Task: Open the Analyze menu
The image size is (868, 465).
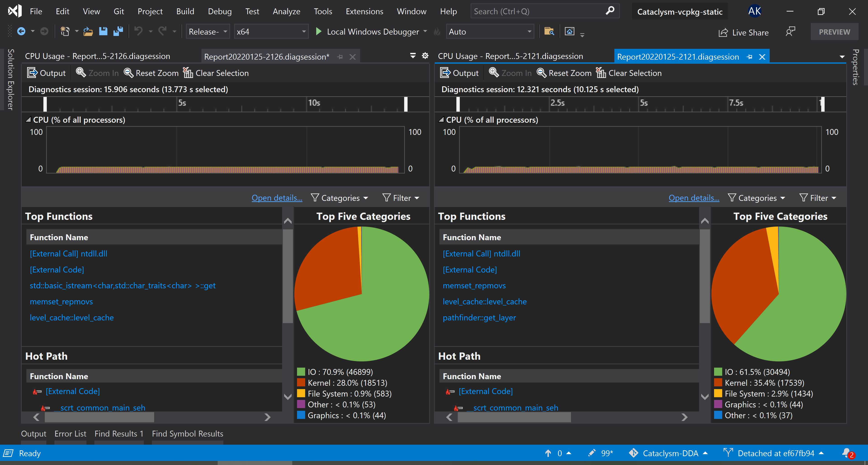Action: pos(286,12)
